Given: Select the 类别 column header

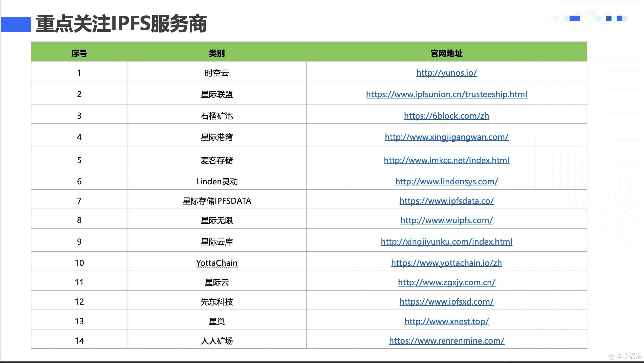Looking at the screenshot, I should point(217,52).
